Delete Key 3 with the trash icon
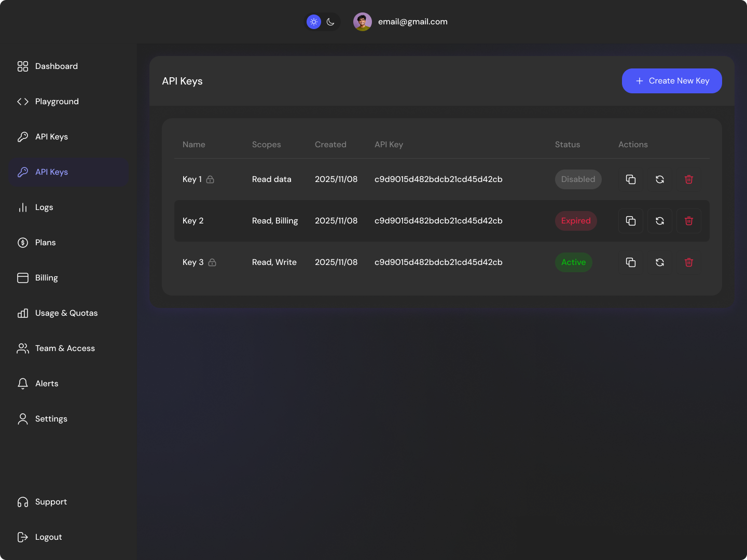This screenshot has width=747, height=560. point(688,262)
